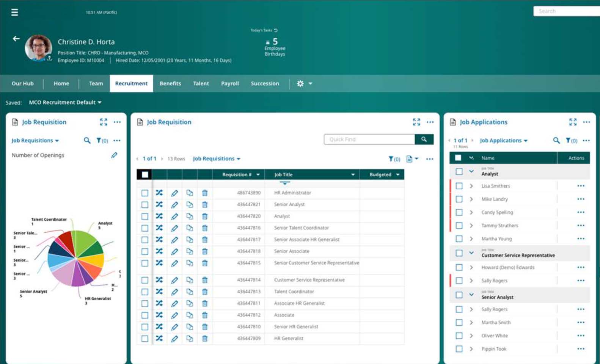600x364 pixels.
Task: Toggle the select-all checkbox in requisition table header
Action: coord(145,175)
